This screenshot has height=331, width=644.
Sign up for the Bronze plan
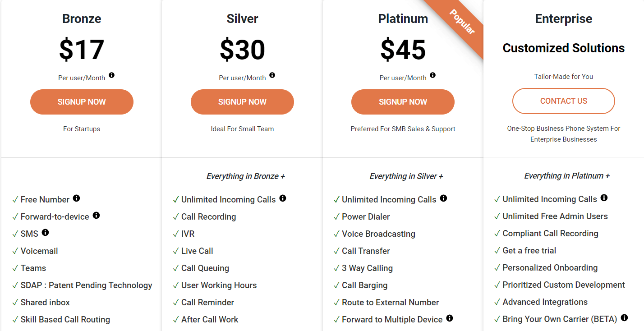point(82,102)
